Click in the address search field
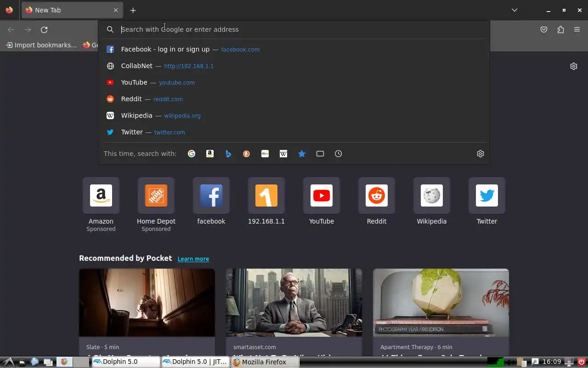The height and width of the screenshot is (368, 588). click(x=294, y=29)
